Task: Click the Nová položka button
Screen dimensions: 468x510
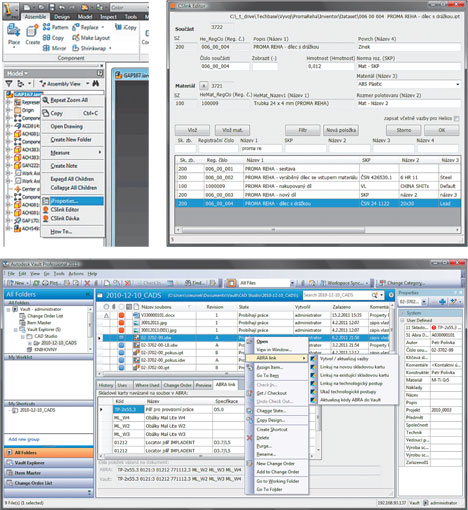Action: (341, 130)
